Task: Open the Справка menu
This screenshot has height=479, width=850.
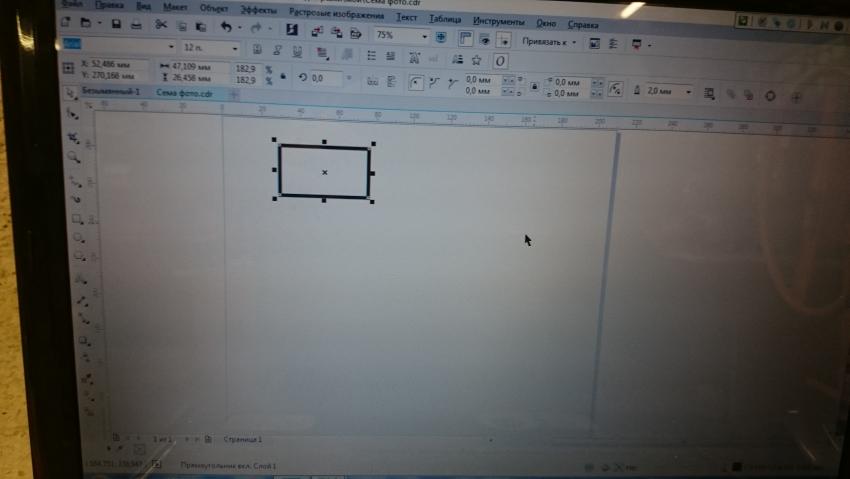Action: [584, 23]
